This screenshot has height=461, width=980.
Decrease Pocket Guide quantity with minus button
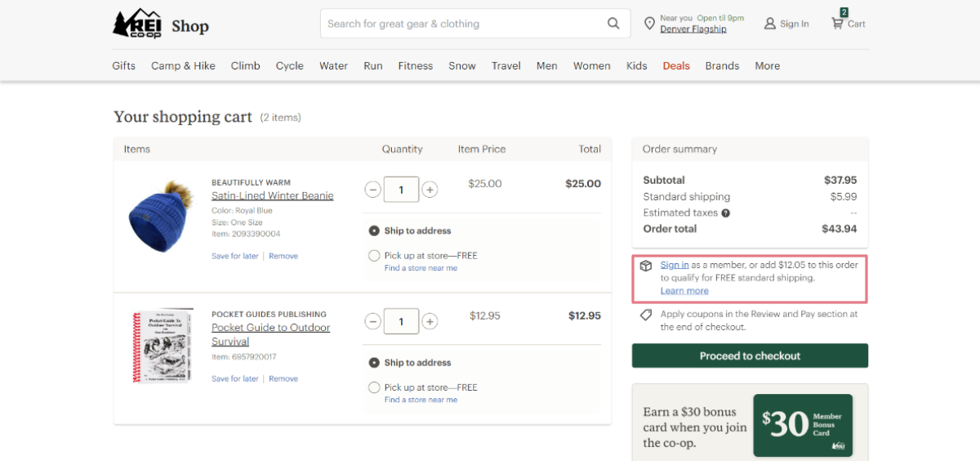372,321
